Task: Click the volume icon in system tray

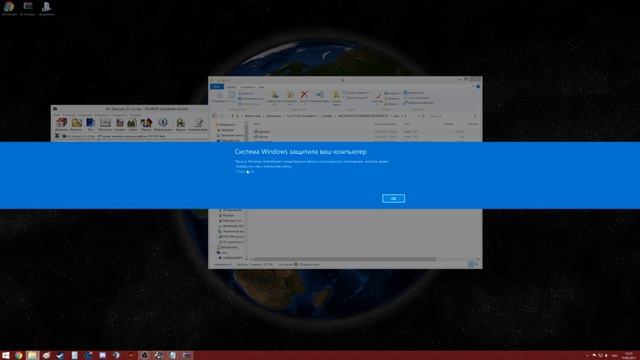Action: 606,356
